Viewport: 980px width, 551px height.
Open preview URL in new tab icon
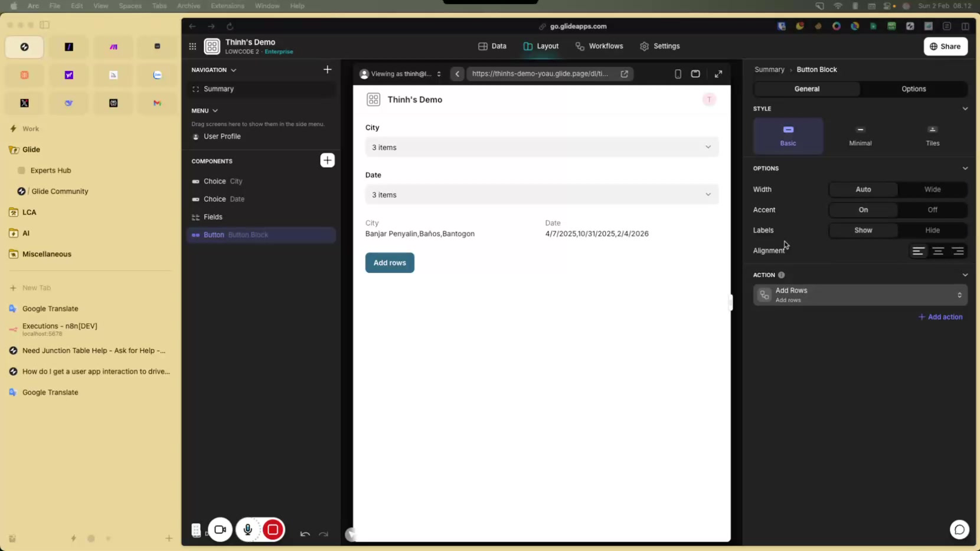coord(624,74)
